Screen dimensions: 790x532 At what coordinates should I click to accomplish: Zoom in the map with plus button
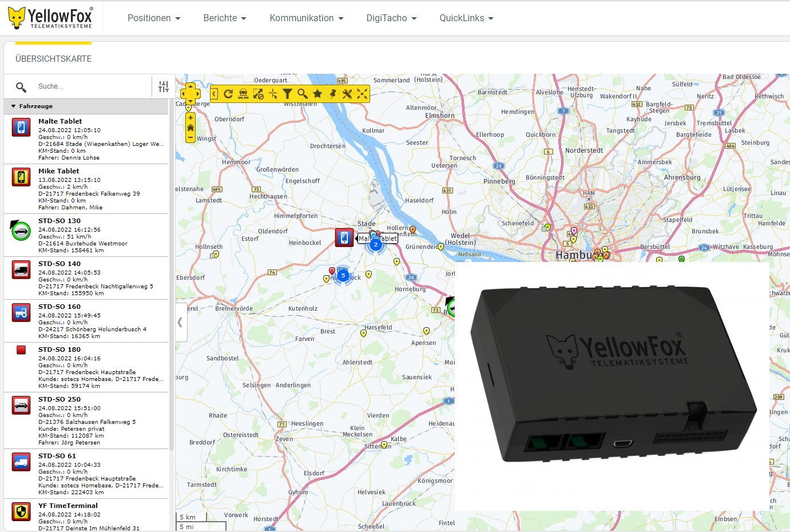[190, 117]
